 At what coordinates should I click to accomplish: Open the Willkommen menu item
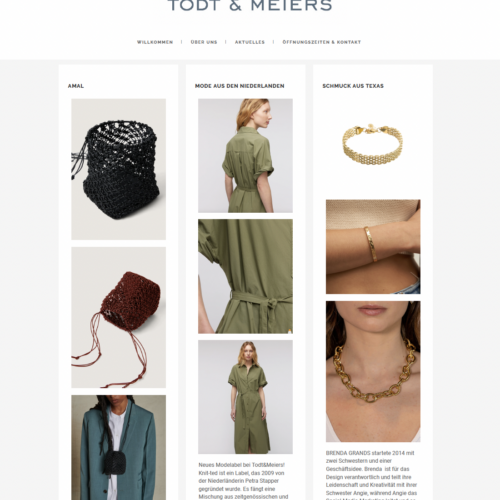pyautogui.click(x=155, y=42)
